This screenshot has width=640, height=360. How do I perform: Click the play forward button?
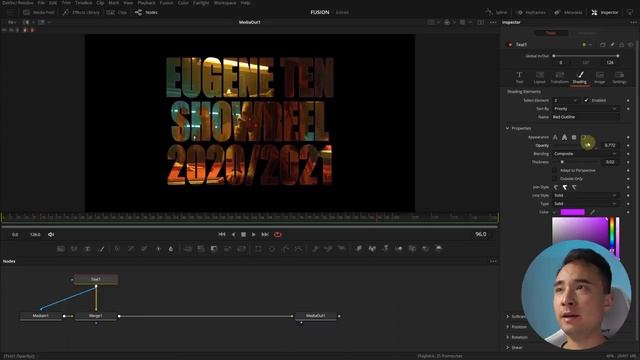pos(253,234)
